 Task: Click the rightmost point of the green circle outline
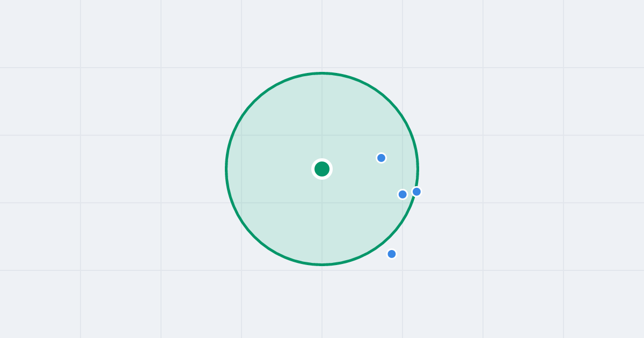tap(418, 169)
